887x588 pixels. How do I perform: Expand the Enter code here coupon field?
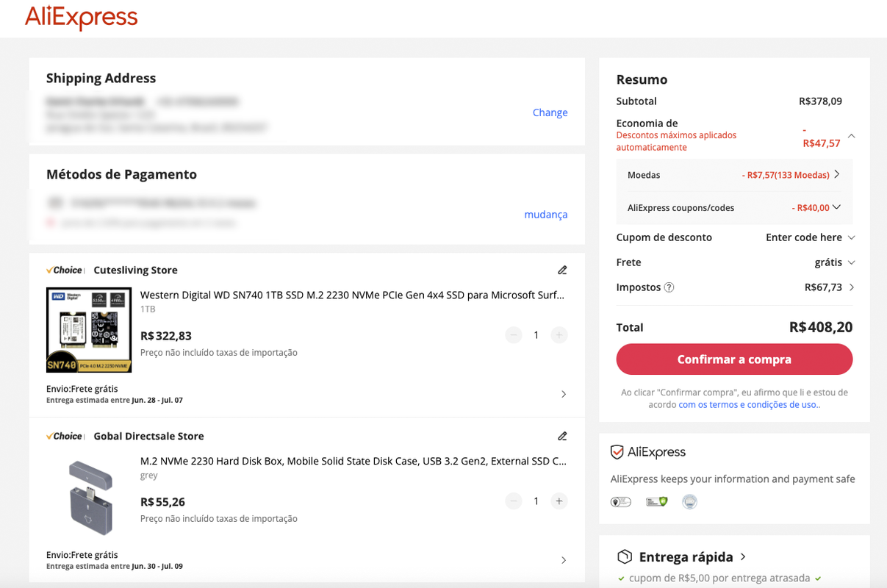point(851,237)
